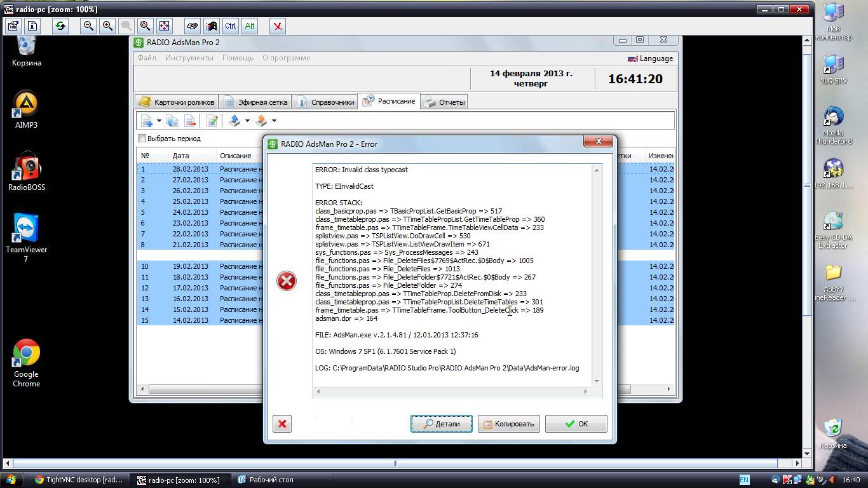Expand new timetable dropdown arrow
This screenshot has width=868, height=488.
pos(159,121)
